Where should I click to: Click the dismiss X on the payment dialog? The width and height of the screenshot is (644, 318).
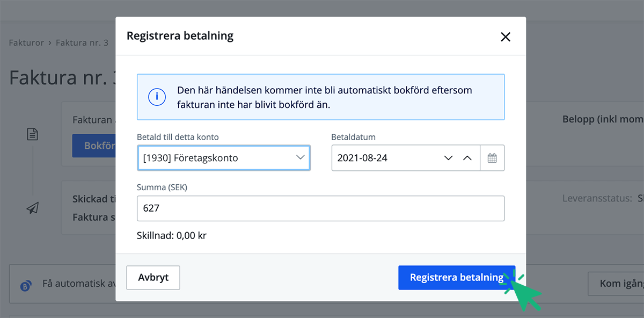pos(505,37)
